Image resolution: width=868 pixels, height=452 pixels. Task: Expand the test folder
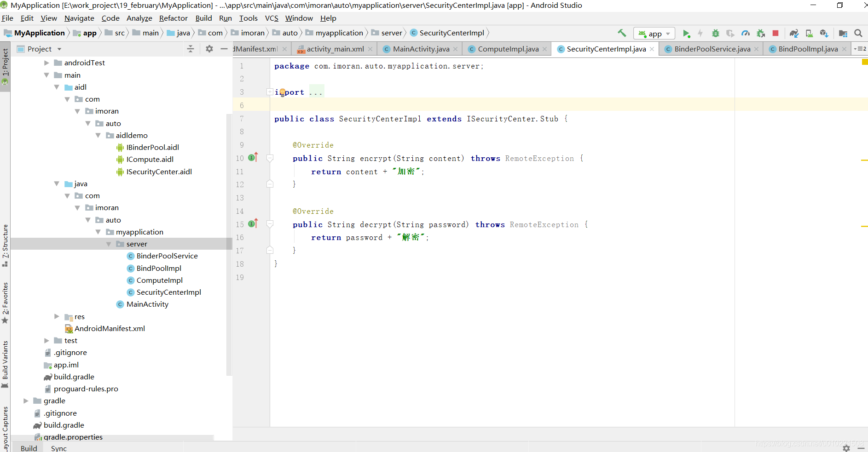[46, 340]
